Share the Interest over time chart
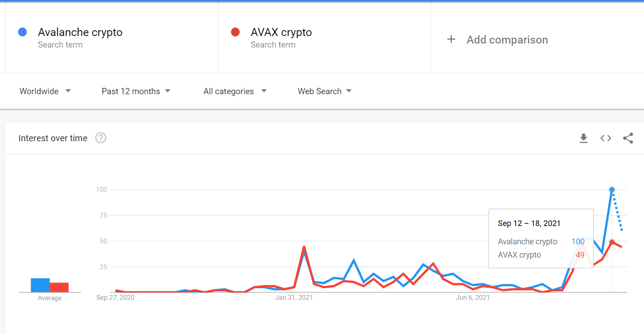Image resolution: width=644 pixels, height=334 pixels. [628, 139]
